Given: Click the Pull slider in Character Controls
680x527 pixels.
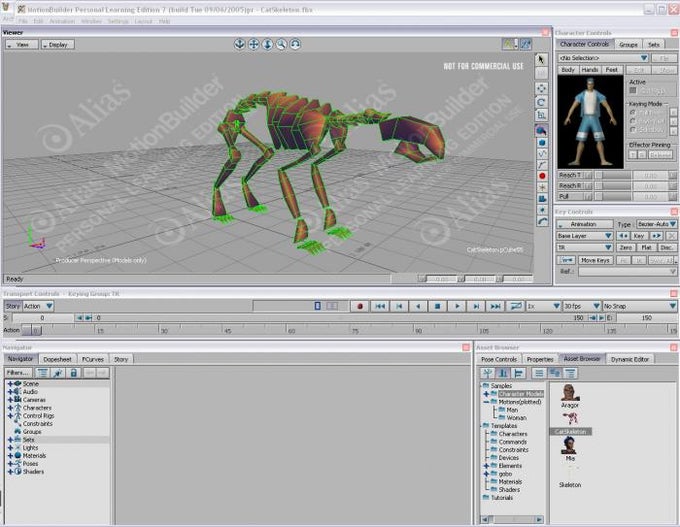Looking at the screenshot, I should point(613,197).
